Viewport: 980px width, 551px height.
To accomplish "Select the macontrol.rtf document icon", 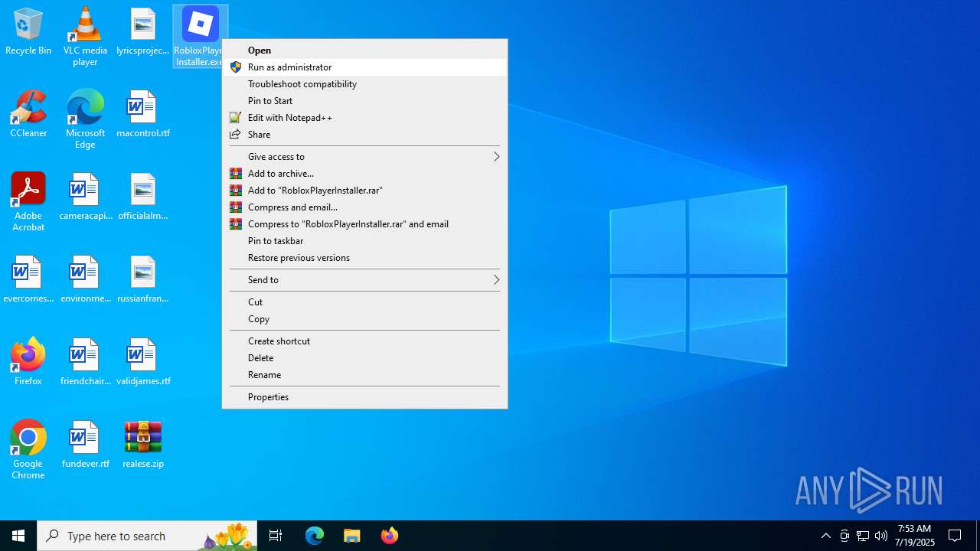I will click(x=143, y=114).
